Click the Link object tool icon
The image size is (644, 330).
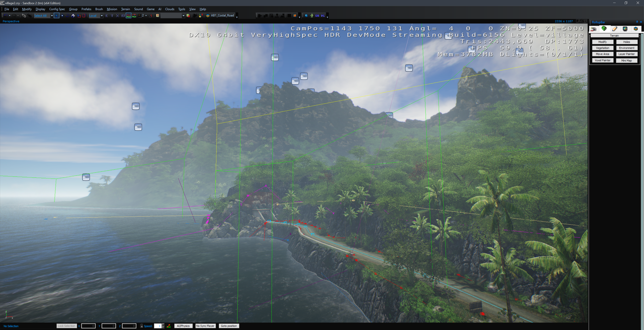pyautogui.click(x=24, y=16)
